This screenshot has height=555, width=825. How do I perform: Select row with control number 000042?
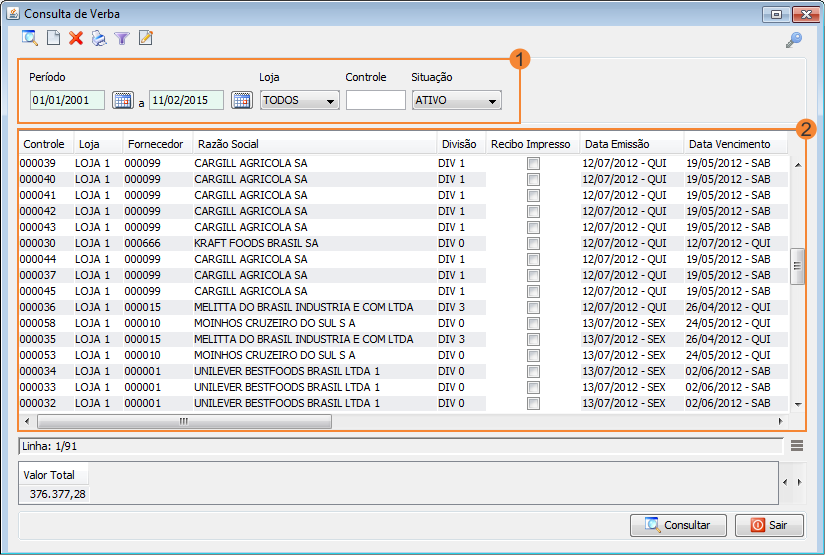(x=404, y=211)
